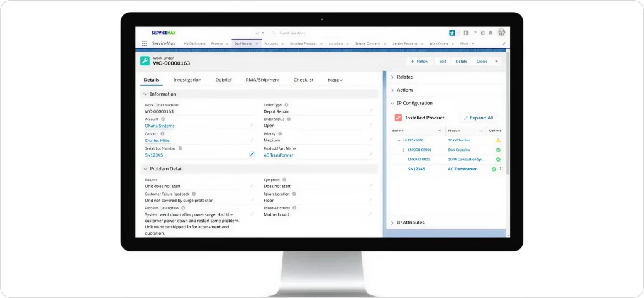Image resolution: width=644 pixels, height=298 pixels.
Task: Open the Product column menu chevron
Action: [x=481, y=131]
